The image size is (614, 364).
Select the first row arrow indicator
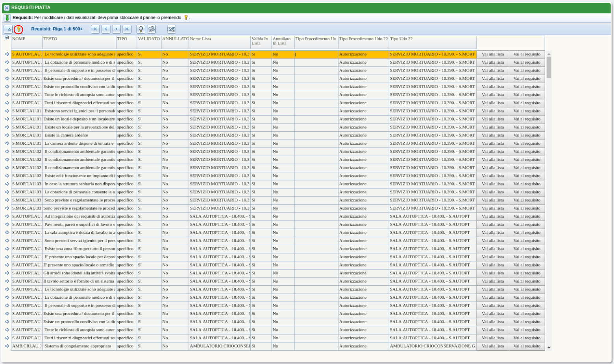click(x=7, y=54)
